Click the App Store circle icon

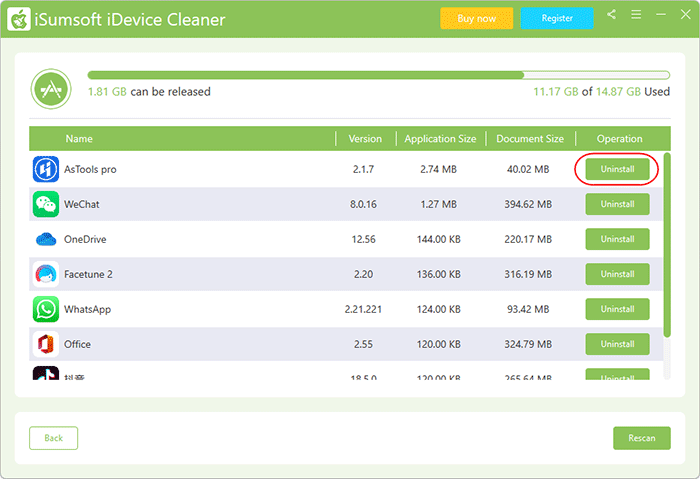pos(51,89)
